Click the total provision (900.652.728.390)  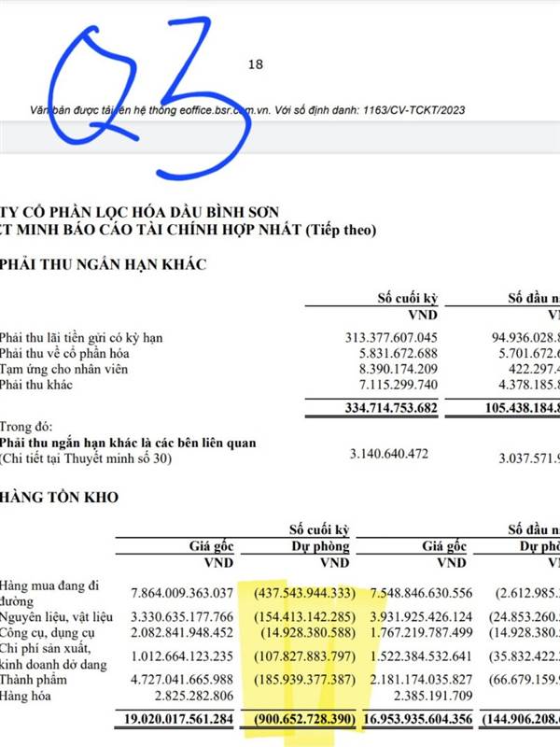(x=305, y=719)
